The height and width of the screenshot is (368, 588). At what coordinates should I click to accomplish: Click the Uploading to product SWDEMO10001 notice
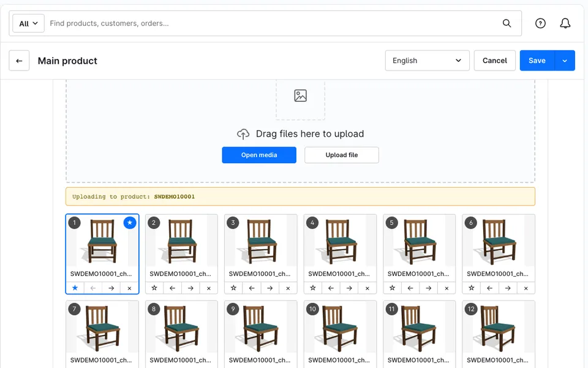pos(300,196)
